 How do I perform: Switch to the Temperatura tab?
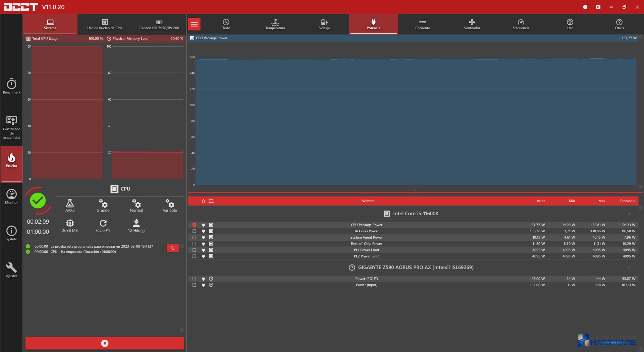click(275, 24)
